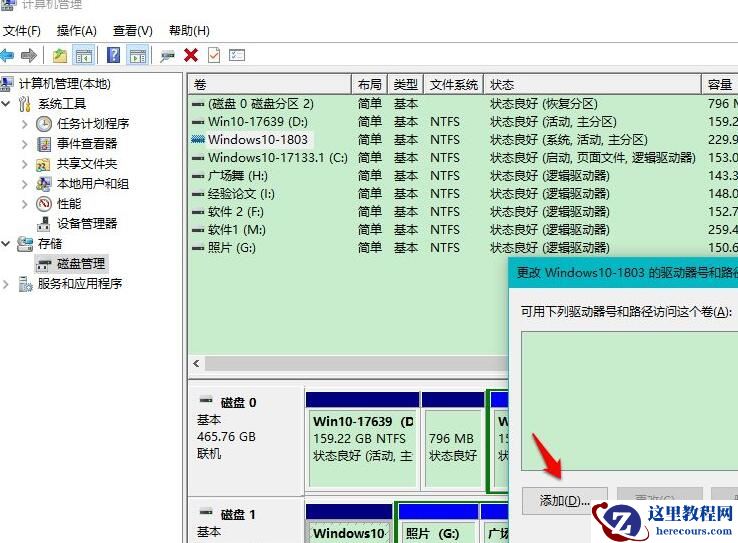Click the 添加(D)... button
The height and width of the screenshot is (543, 738).
pos(564,501)
